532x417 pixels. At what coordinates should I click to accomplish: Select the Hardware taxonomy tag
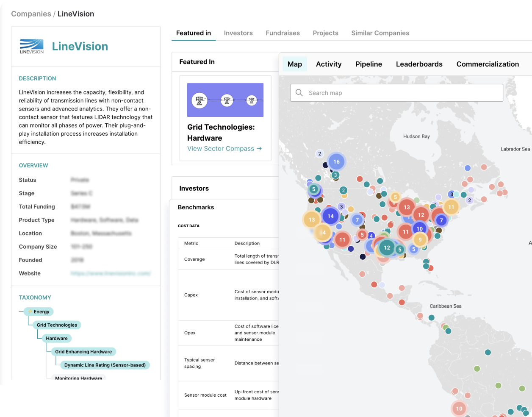click(x=57, y=338)
